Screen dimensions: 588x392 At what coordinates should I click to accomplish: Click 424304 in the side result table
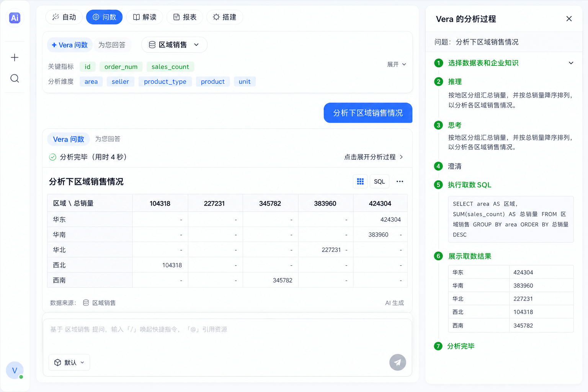(523, 272)
